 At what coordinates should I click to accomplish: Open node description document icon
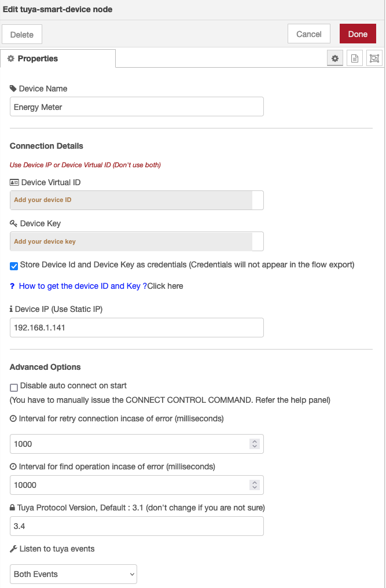pyautogui.click(x=355, y=58)
